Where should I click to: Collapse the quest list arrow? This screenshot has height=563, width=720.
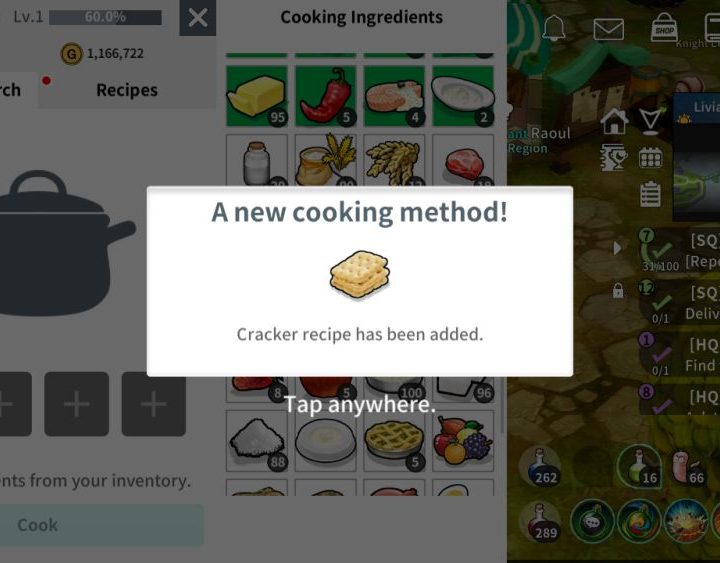click(618, 248)
